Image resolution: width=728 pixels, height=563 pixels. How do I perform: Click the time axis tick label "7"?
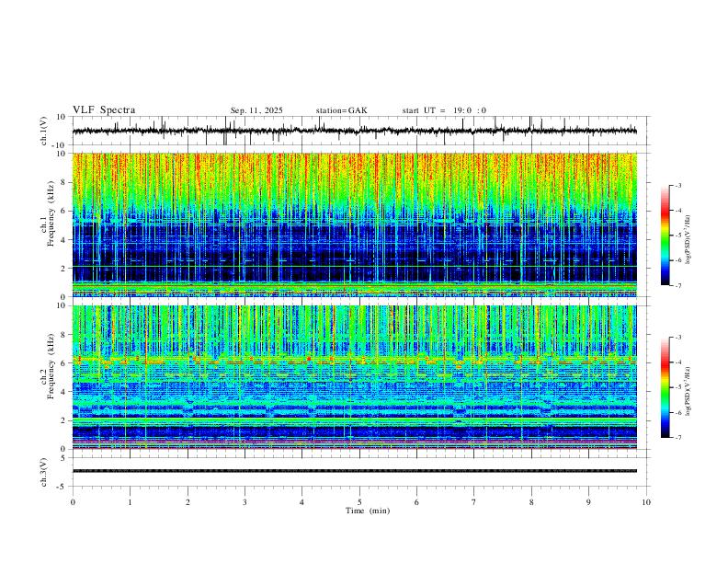(x=474, y=502)
